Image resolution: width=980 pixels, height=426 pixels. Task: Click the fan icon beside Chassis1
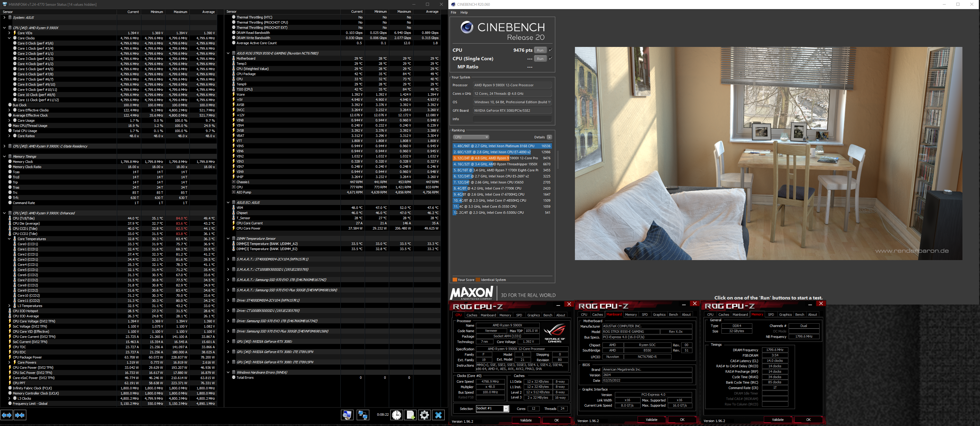click(x=234, y=182)
